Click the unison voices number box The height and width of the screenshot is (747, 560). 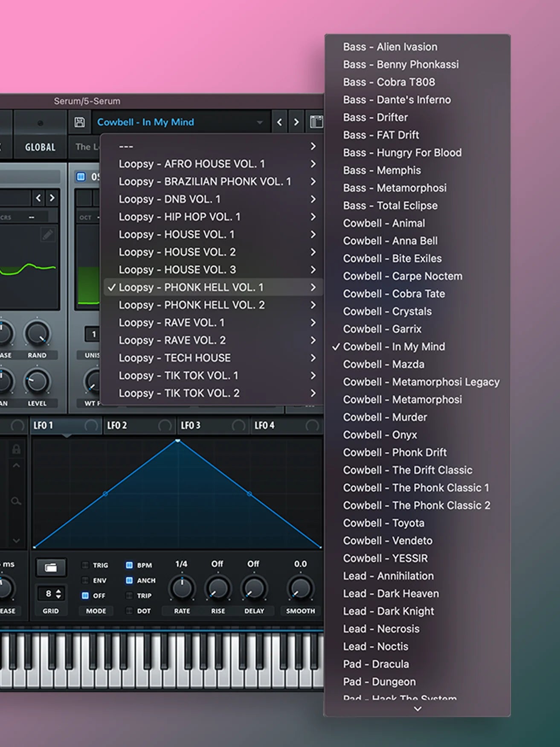click(x=93, y=334)
